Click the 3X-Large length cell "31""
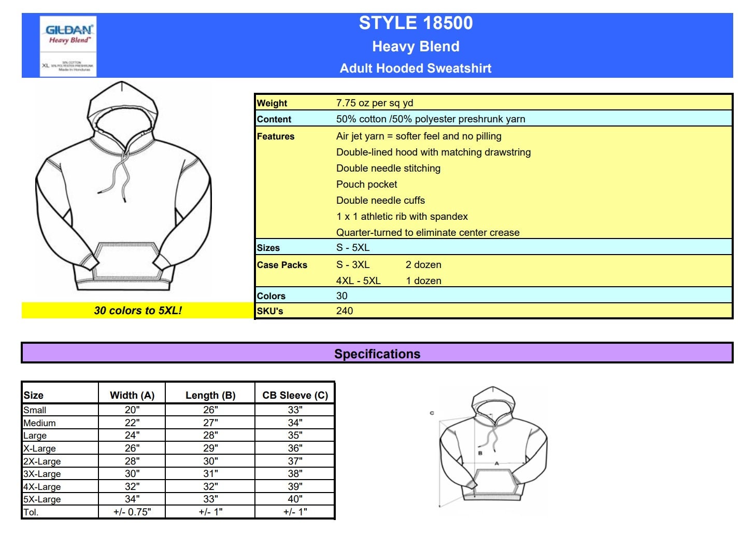The width and height of the screenshot is (756, 547). (x=210, y=473)
